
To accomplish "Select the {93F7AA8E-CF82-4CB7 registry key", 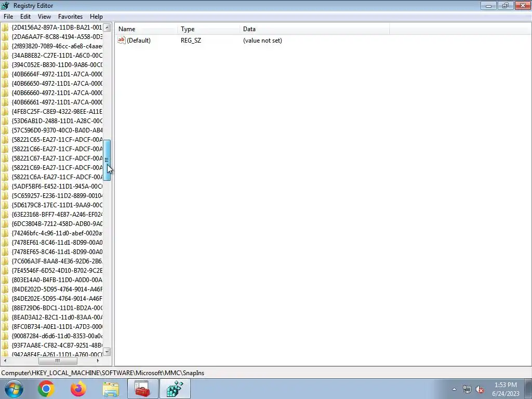I will (x=57, y=345).
